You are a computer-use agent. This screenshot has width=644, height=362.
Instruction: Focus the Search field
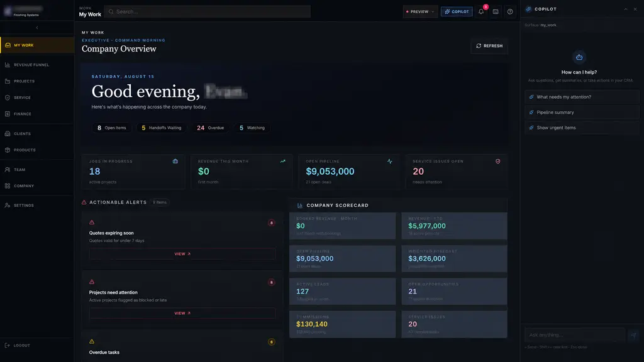[208, 11]
